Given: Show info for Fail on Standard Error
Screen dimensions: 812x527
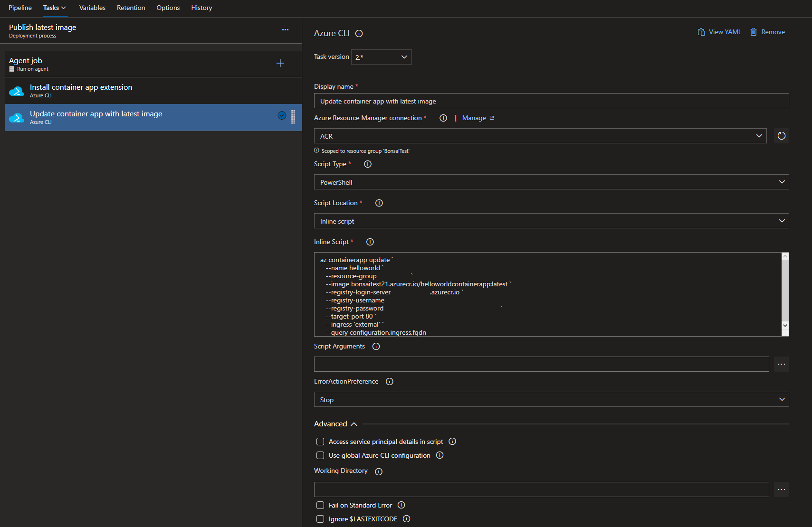Looking at the screenshot, I should (x=401, y=505).
